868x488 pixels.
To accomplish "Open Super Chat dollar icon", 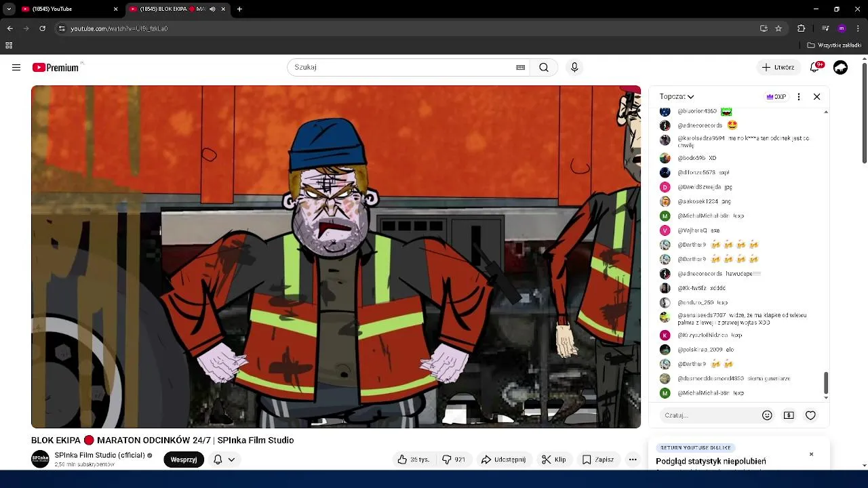I will [789, 415].
